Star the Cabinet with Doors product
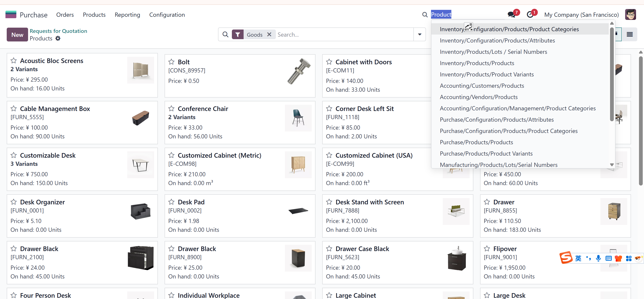This screenshot has width=644, height=299. pyautogui.click(x=329, y=62)
